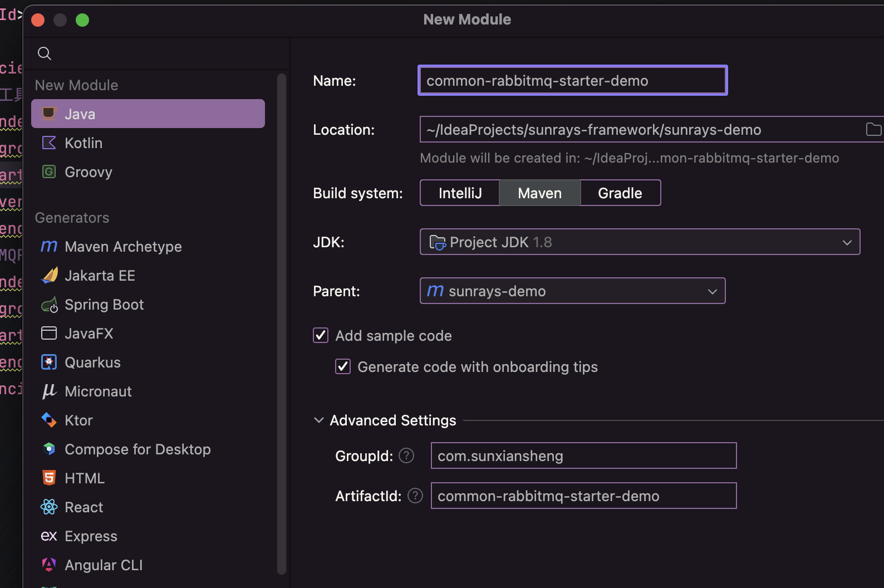This screenshot has width=884, height=588.
Task: Click the JavaFX window icon
Action: click(49, 333)
